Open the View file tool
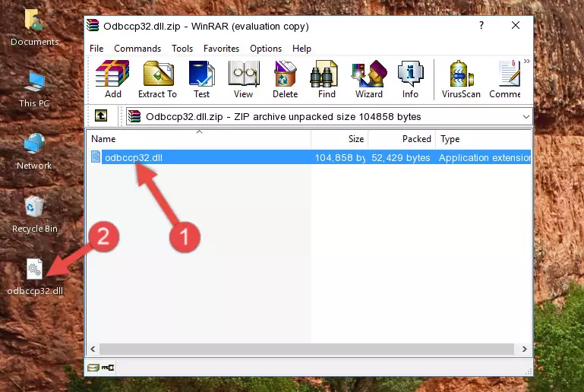The image size is (584, 392). (244, 79)
